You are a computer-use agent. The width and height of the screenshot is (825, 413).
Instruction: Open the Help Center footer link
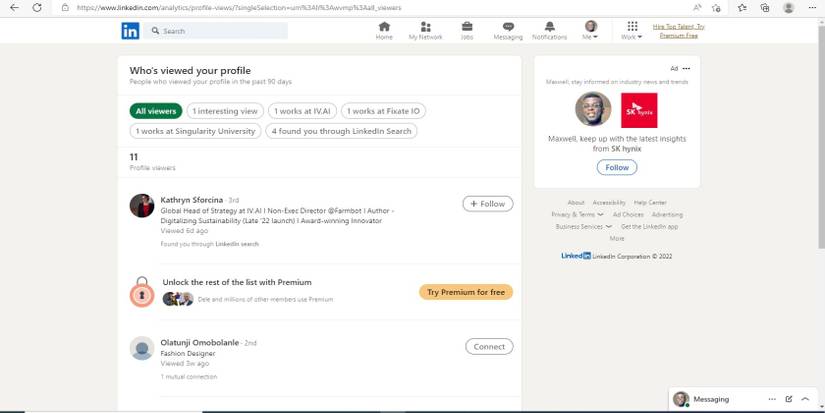650,203
